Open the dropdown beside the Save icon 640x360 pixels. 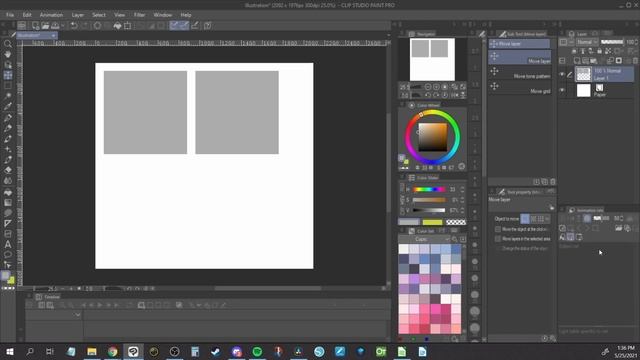click(63, 26)
